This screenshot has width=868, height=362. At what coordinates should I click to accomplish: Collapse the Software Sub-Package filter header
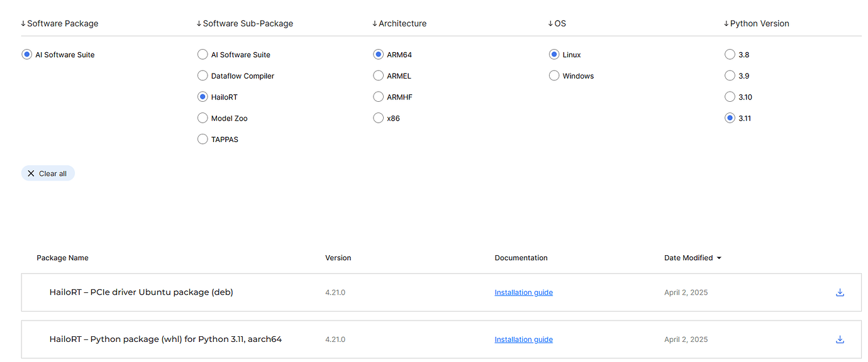pos(245,24)
